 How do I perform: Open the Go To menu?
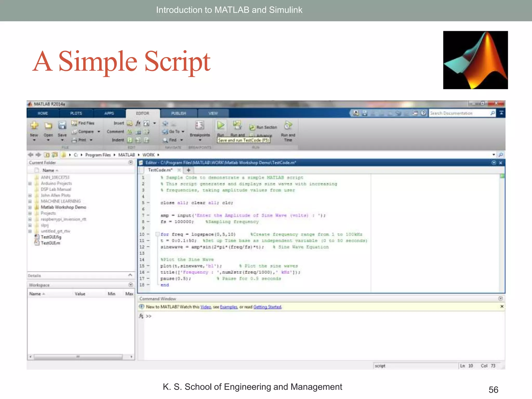click(173, 132)
